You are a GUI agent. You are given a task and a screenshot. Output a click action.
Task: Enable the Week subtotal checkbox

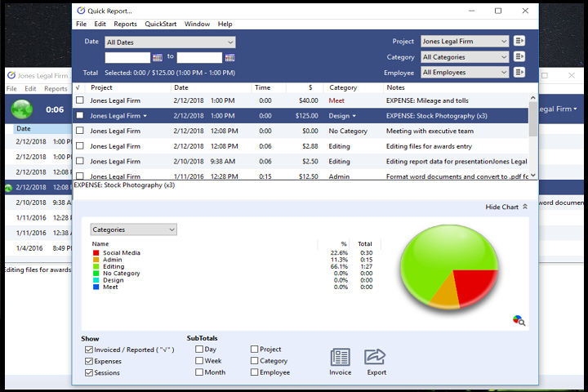pyautogui.click(x=200, y=361)
